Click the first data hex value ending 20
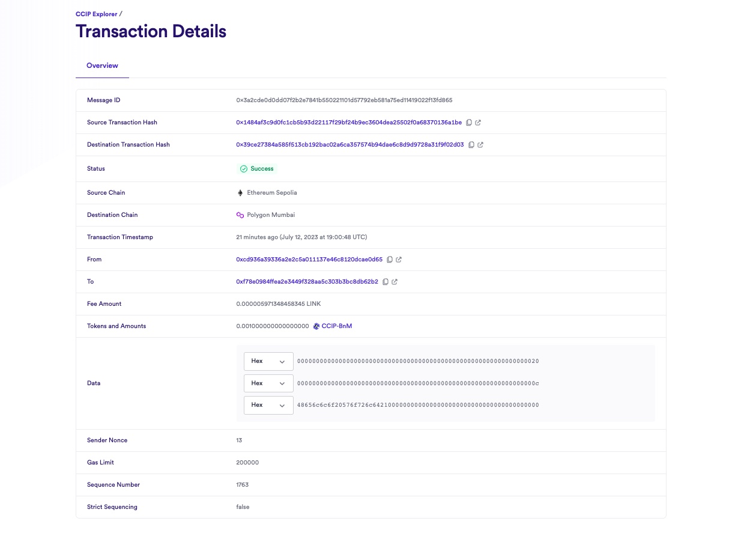756x533 pixels. pyautogui.click(x=418, y=361)
